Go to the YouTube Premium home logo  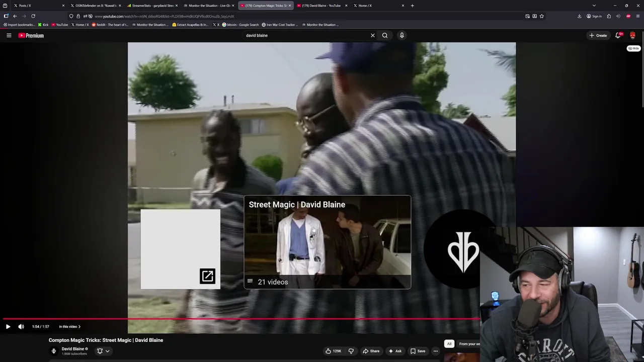tap(31, 35)
